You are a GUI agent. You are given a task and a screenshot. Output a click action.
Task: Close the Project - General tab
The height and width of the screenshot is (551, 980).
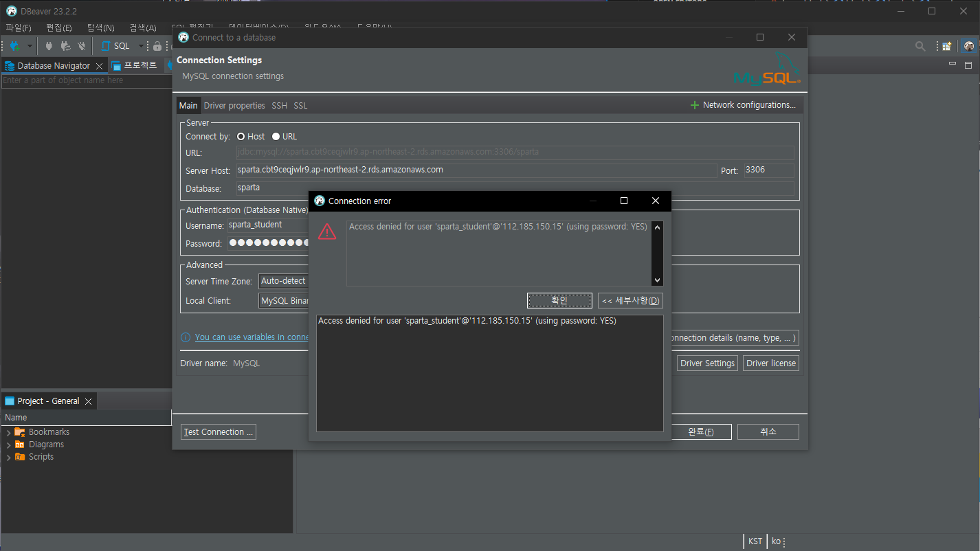88,401
